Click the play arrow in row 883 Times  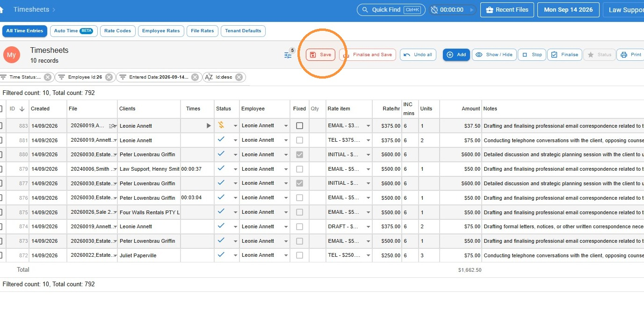[x=209, y=126]
